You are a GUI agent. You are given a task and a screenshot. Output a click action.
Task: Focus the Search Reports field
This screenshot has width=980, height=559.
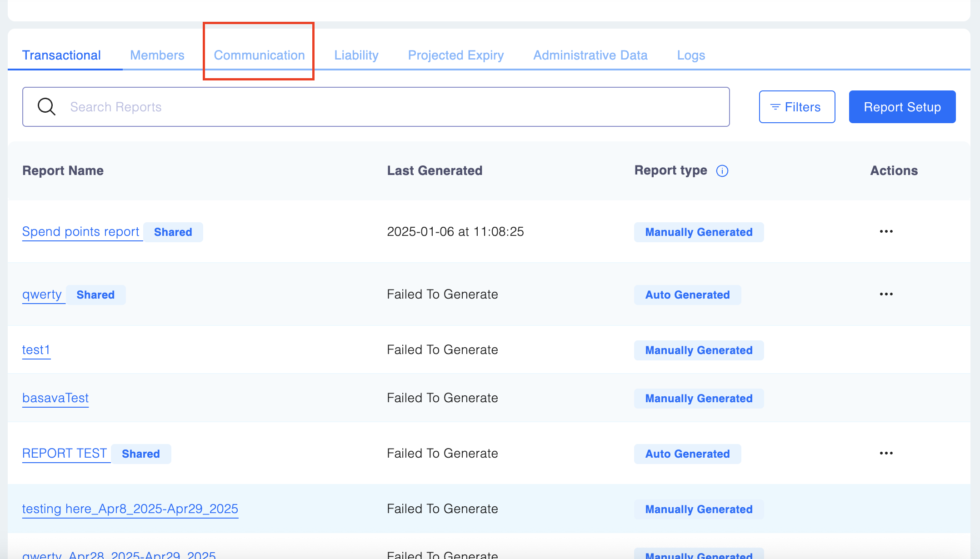click(391, 107)
